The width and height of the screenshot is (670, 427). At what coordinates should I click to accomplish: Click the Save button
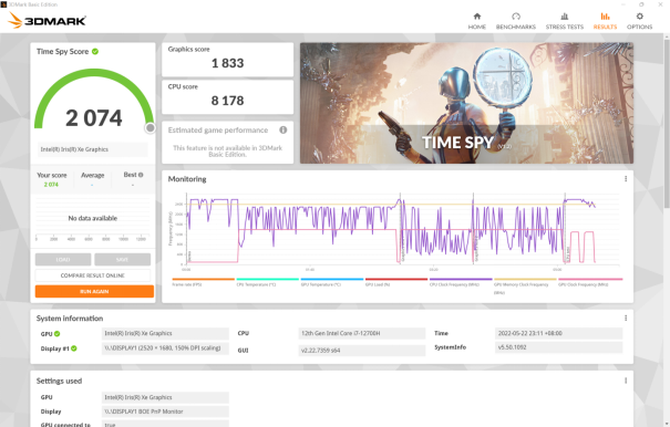122,259
